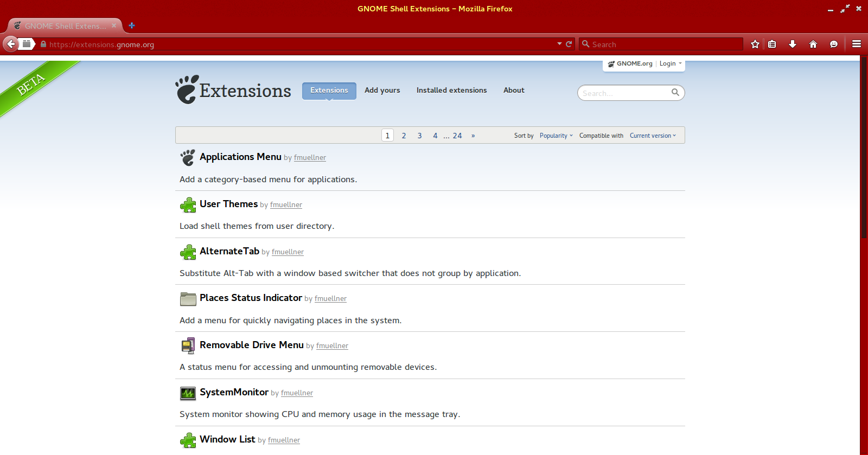868x455 pixels.
Task: Open the Add yours page
Action: point(382,91)
